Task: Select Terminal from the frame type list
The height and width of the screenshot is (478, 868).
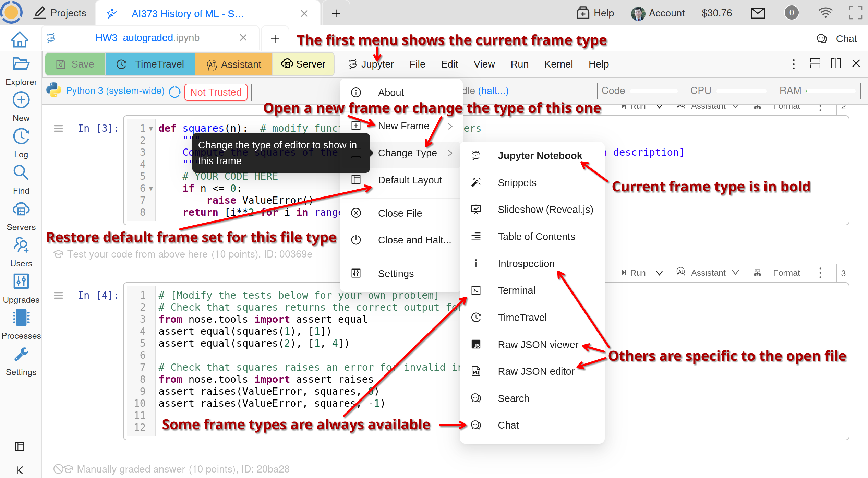Action: tap(516, 290)
